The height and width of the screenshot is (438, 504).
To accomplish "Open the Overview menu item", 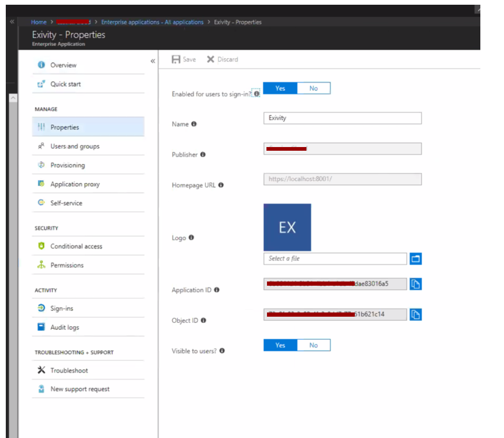I will pos(88,65).
